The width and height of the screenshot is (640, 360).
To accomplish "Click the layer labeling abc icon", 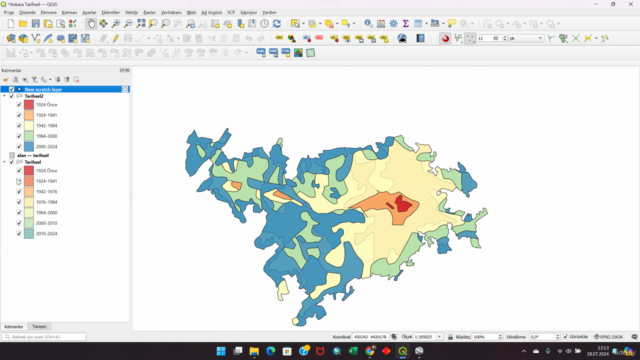I will pyautogui.click(x=279, y=38).
